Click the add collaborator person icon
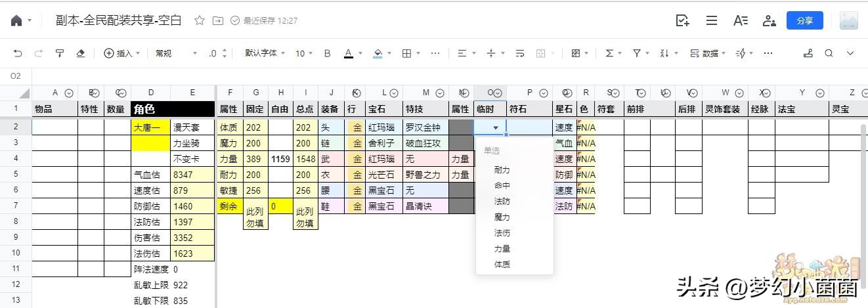868x308 pixels. pos(769,20)
